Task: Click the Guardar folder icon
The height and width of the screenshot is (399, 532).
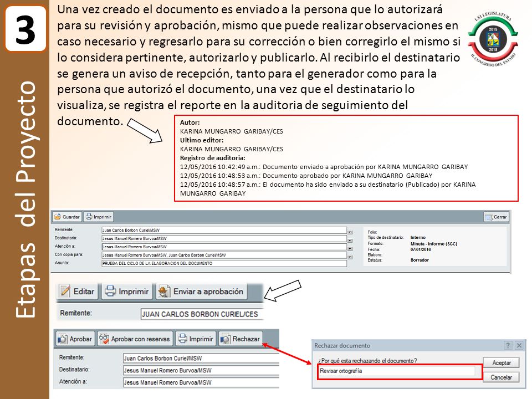Action: point(57,217)
